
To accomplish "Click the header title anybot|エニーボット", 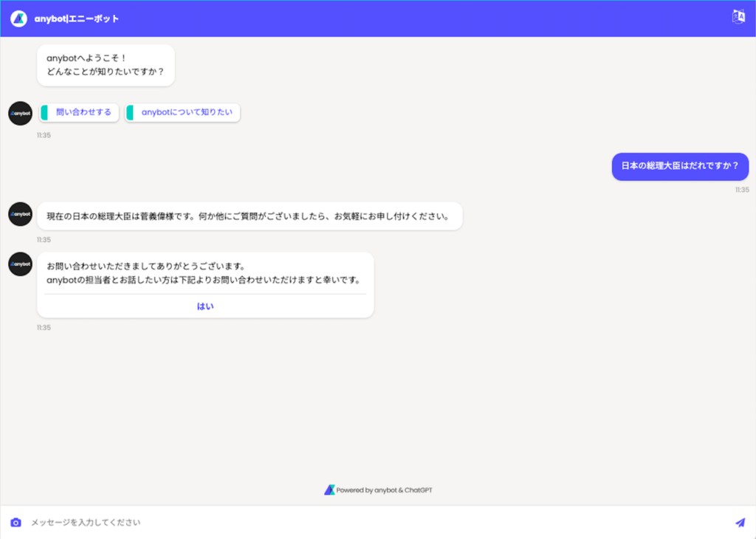I will tap(77, 18).
